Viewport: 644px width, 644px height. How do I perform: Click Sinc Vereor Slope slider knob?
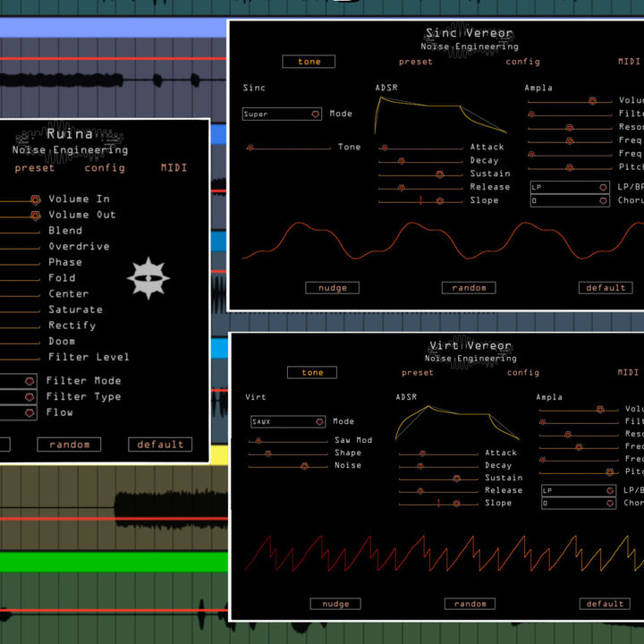click(x=440, y=201)
